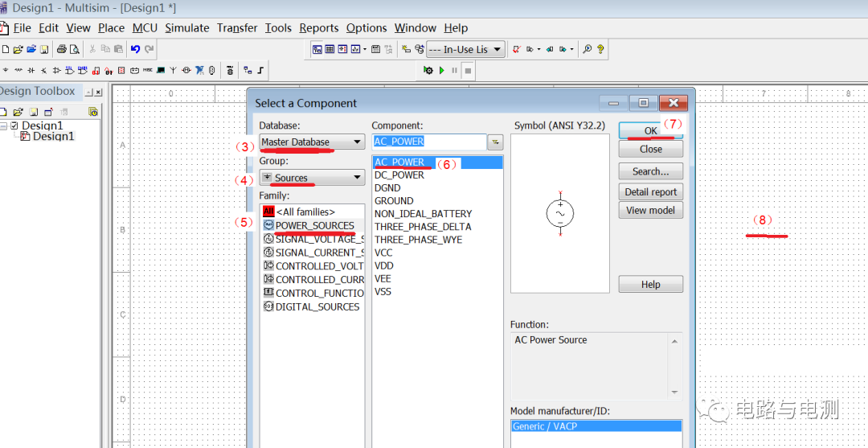Open Database Manager icon

tap(419, 49)
